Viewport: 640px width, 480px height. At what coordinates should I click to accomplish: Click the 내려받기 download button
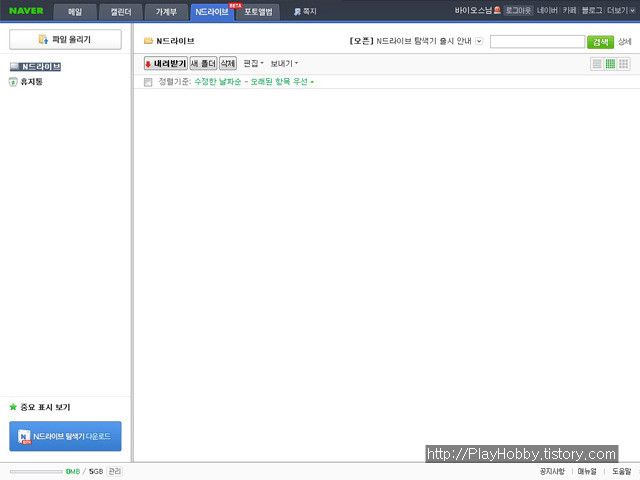(166, 63)
